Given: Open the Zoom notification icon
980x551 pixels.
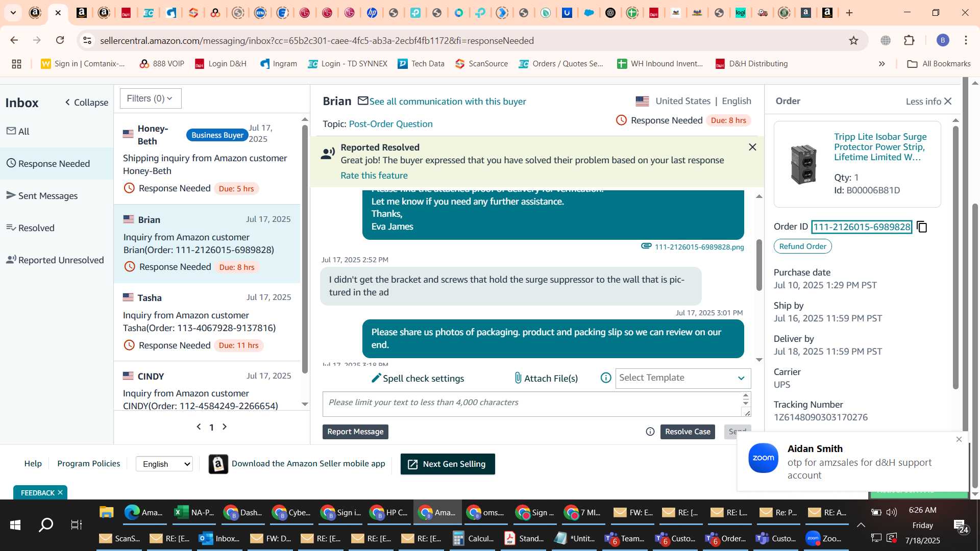Looking at the screenshot, I should tap(763, 458).
